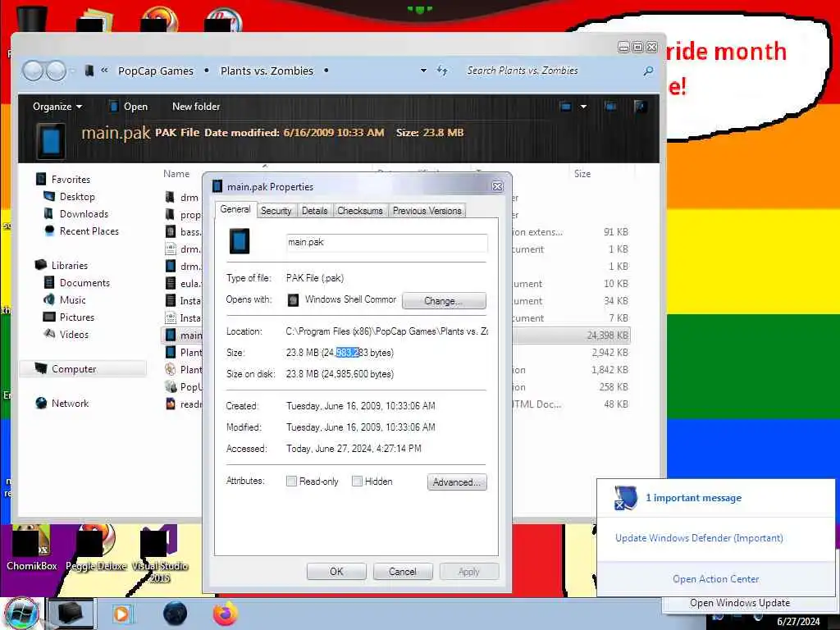Open the Windows Start orb
The height and width of the screenshot is (630, 840).
21,614
